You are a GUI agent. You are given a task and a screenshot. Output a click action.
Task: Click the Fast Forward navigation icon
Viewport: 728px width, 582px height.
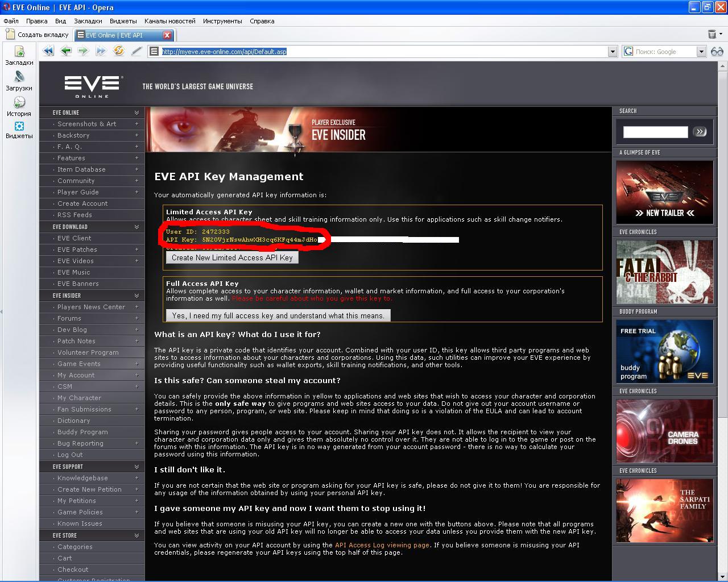click(x=101, y=51)
